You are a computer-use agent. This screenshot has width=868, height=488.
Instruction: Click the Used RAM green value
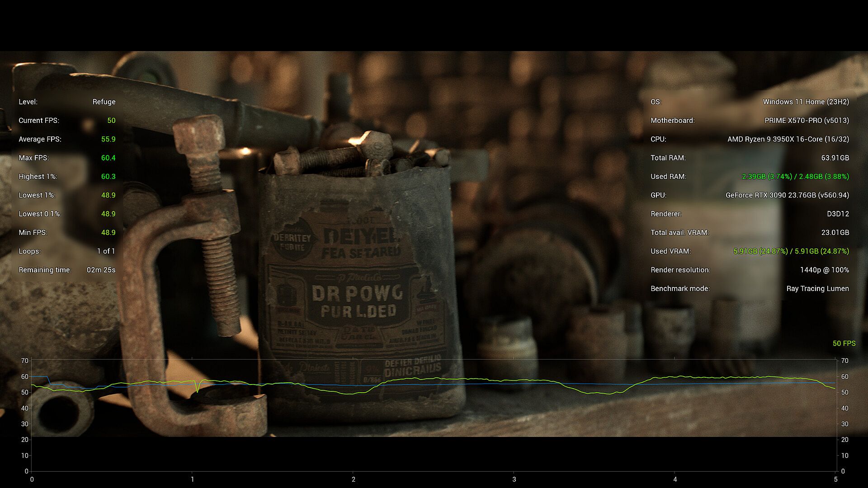coord(795,177)
